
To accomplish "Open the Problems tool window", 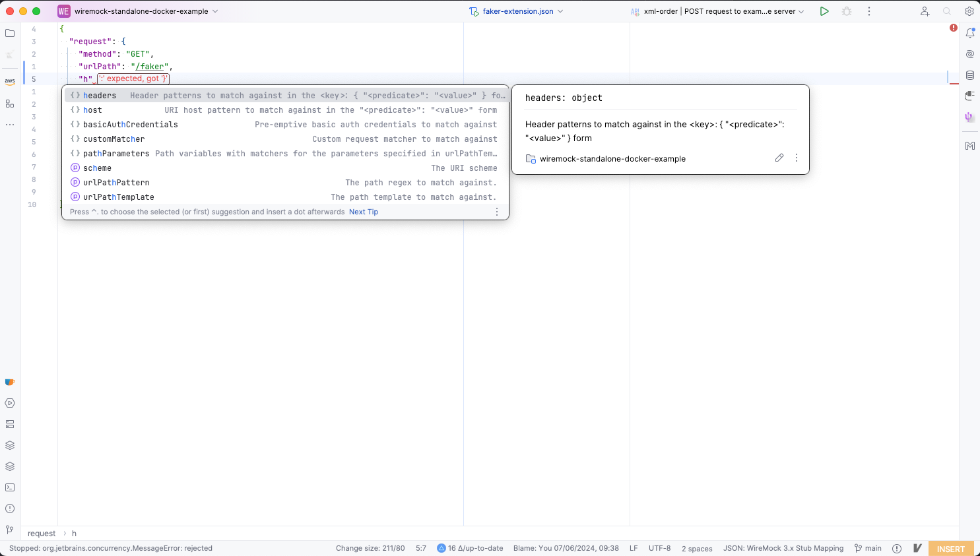I will [x=10, y=509].
